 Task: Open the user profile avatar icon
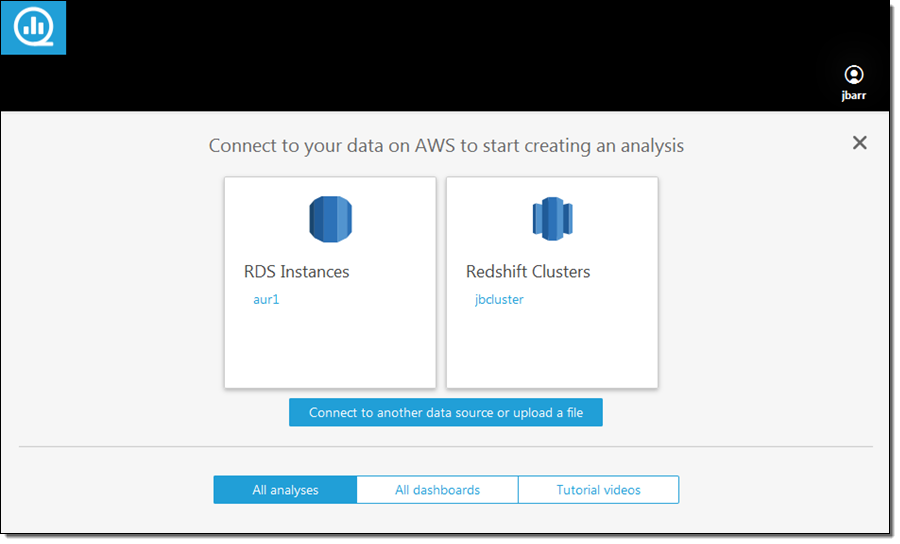(x=853, y=75)
